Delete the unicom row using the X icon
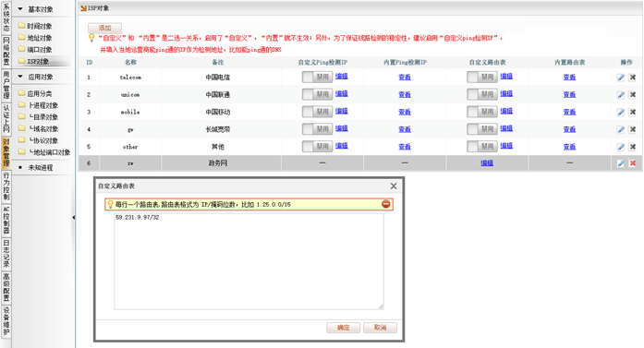The width and height of the screenshot is (644, 348). tap(633, 94)
